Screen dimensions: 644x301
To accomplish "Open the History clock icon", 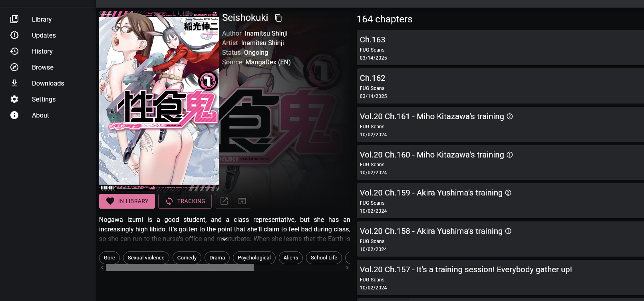I will (x=14, y=51).
